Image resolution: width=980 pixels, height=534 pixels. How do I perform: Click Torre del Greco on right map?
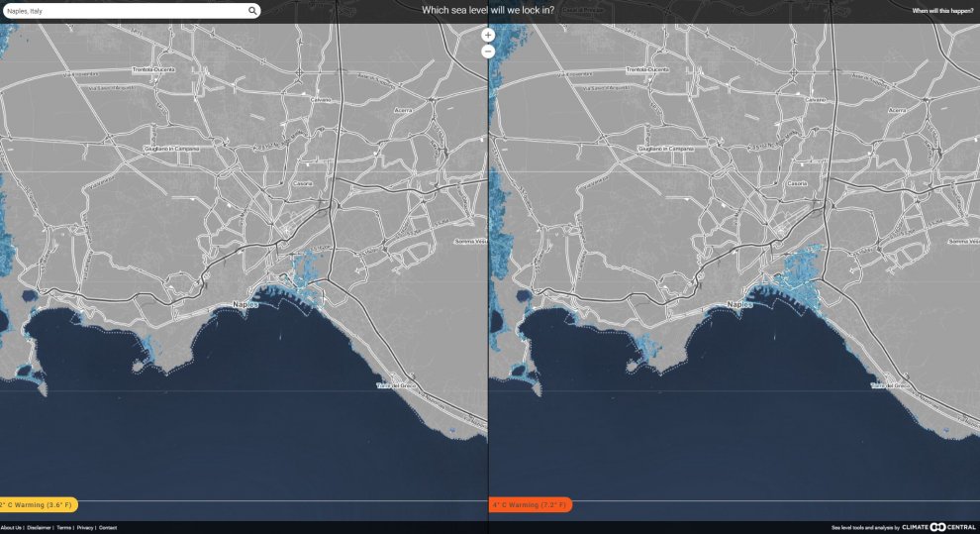[x=889, y=385]
